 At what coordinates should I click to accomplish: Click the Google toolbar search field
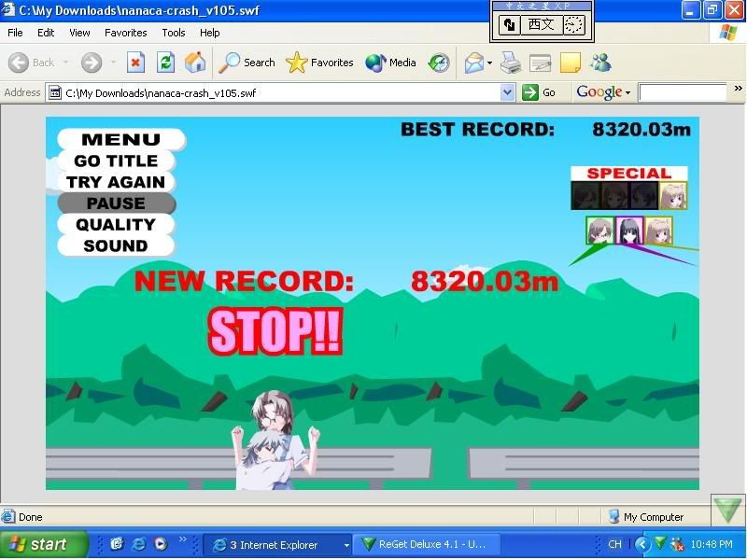pos(683,92)
